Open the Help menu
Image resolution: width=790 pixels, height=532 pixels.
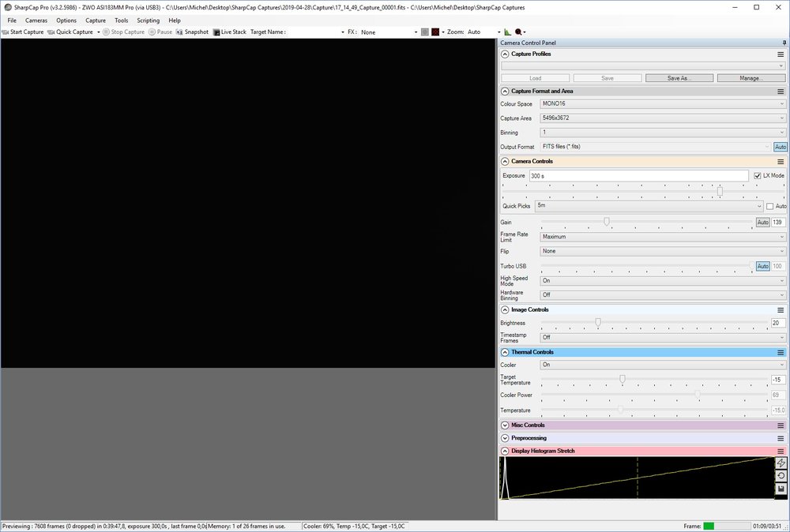[175, 21]
